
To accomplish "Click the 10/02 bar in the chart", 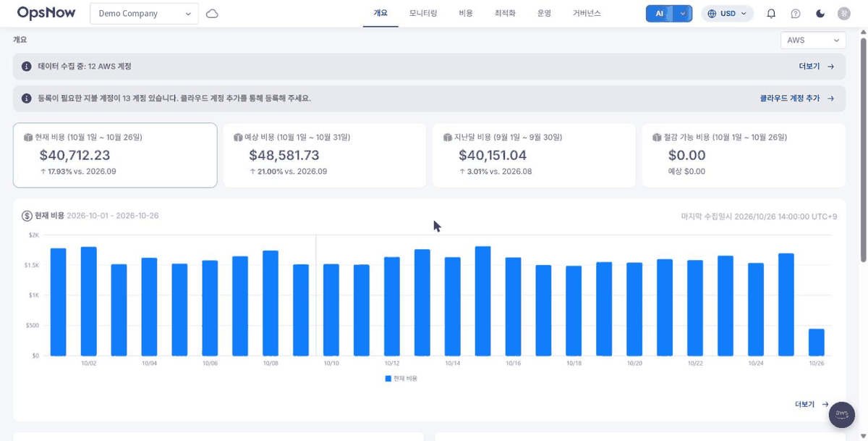I will pyautogui.click(x=89, y=301).
